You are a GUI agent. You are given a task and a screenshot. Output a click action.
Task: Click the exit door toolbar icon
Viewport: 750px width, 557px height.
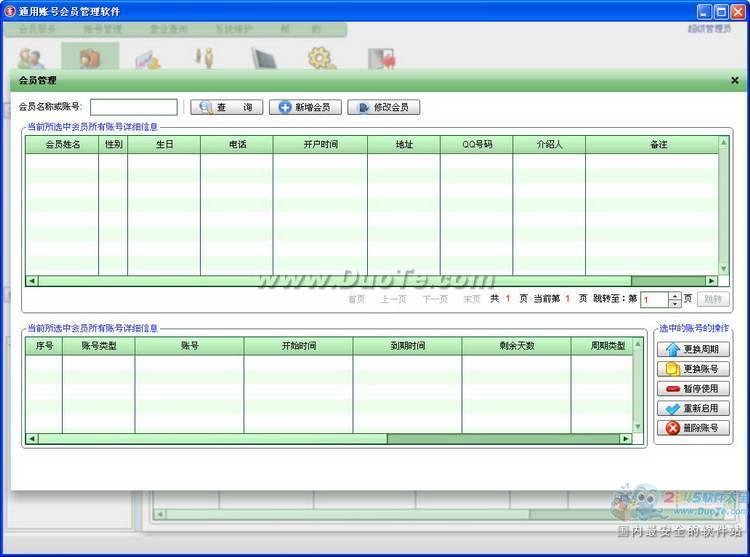point(381,59)
